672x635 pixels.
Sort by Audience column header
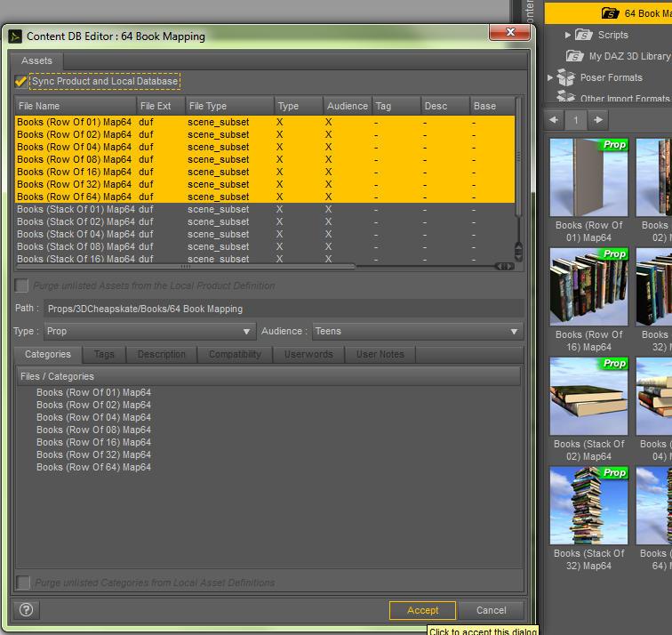click(x=348, y=106)
